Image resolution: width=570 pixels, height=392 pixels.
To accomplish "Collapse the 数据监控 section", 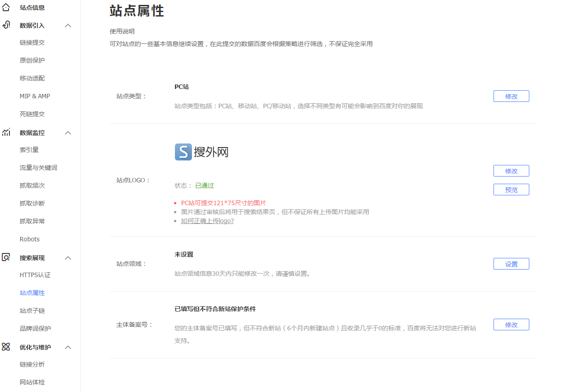I will click(68, 133).
